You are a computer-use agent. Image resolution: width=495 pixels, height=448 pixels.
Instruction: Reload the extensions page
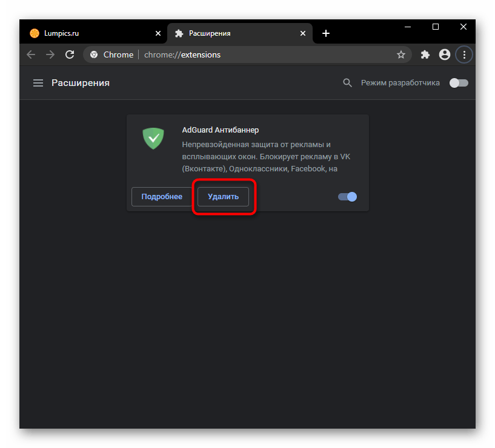tap(70, 54)
